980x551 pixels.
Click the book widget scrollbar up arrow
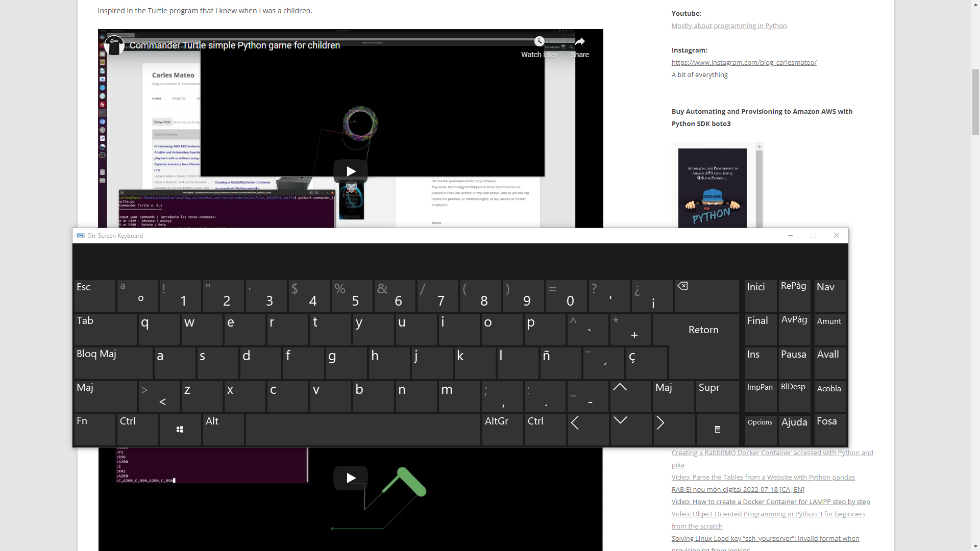tap(759, 146)
